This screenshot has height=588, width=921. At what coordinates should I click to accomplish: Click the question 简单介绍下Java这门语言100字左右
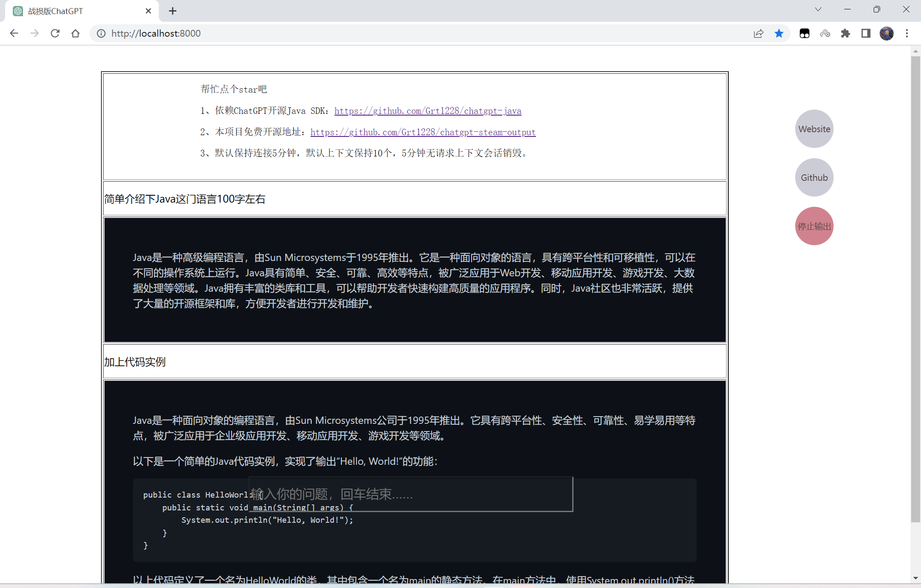(185, 199)
